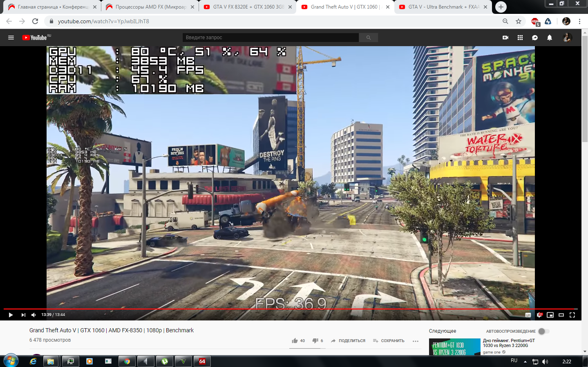Go back to the previous page
Image resolution: width=588 pixels, height=367 pixels.
[9, 21]
